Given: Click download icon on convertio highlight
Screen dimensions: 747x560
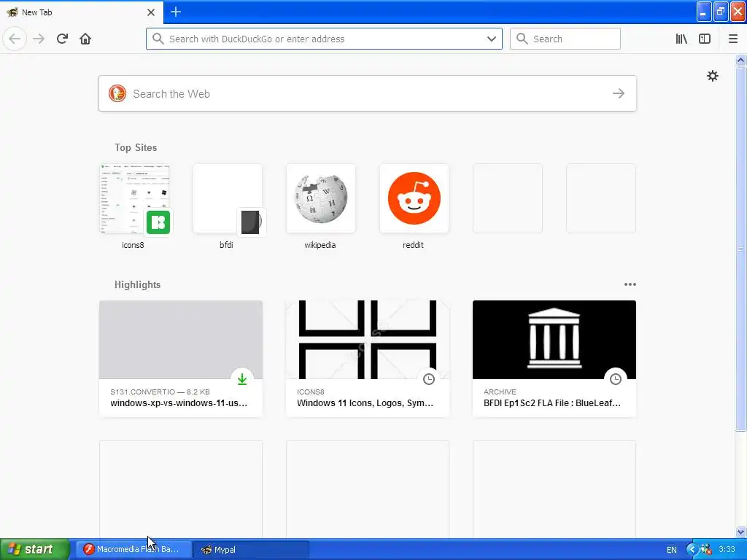Looking at the screenshot, I should (x=242, y=379).
